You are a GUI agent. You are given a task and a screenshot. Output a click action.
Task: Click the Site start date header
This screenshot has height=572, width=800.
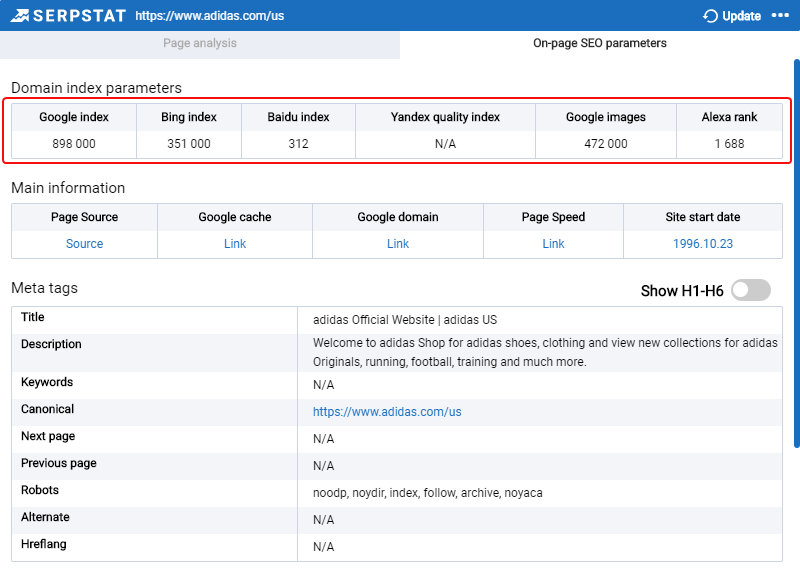click(703, 217)
